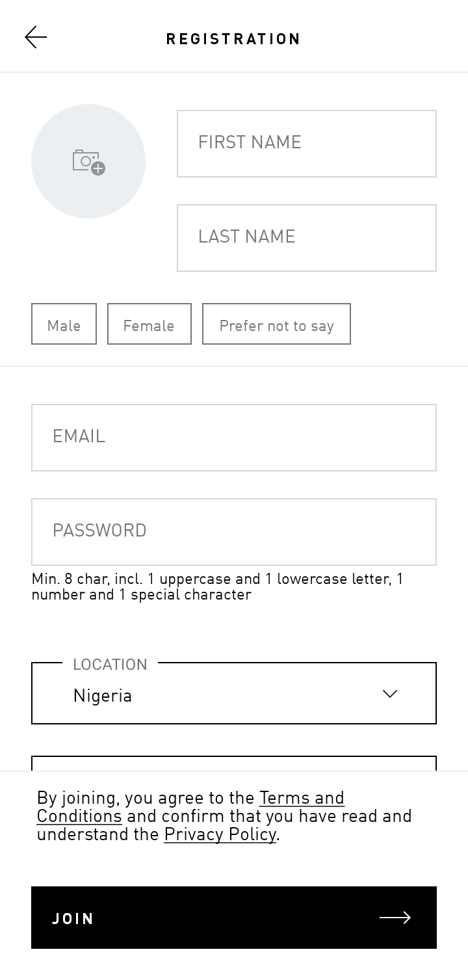Tap the gray profile picture circle
Screen dimensions: 468x980
88,161
